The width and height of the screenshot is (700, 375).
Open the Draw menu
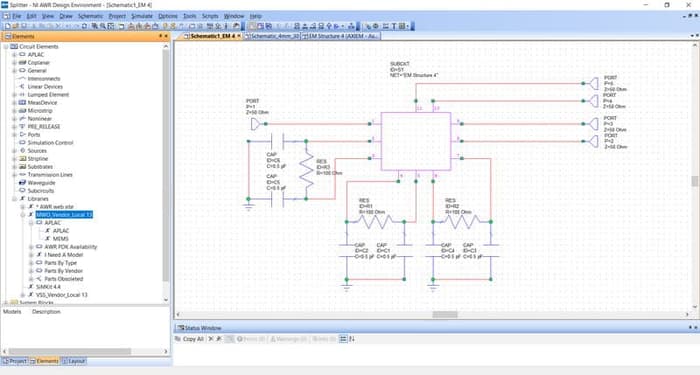66,16
